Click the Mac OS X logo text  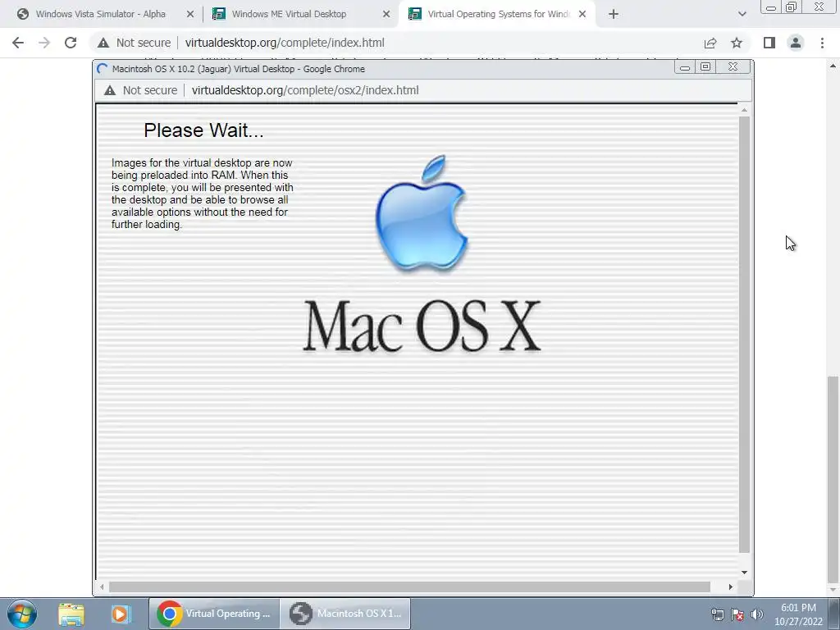point(422,326)
